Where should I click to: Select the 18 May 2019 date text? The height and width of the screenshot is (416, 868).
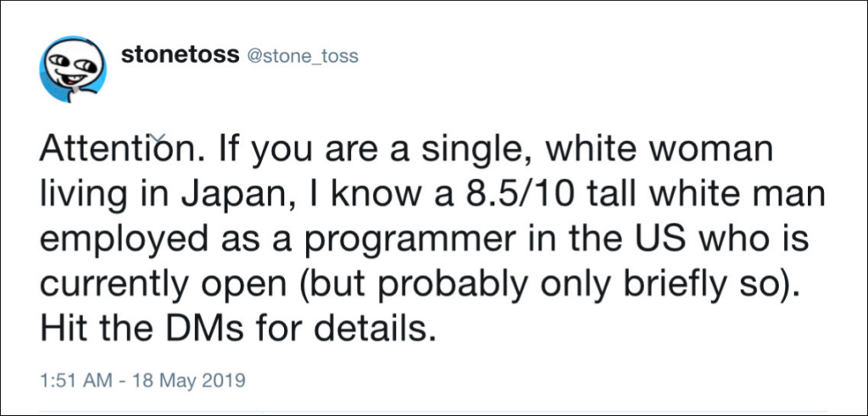pyautogui.click(x=190, y=382)
